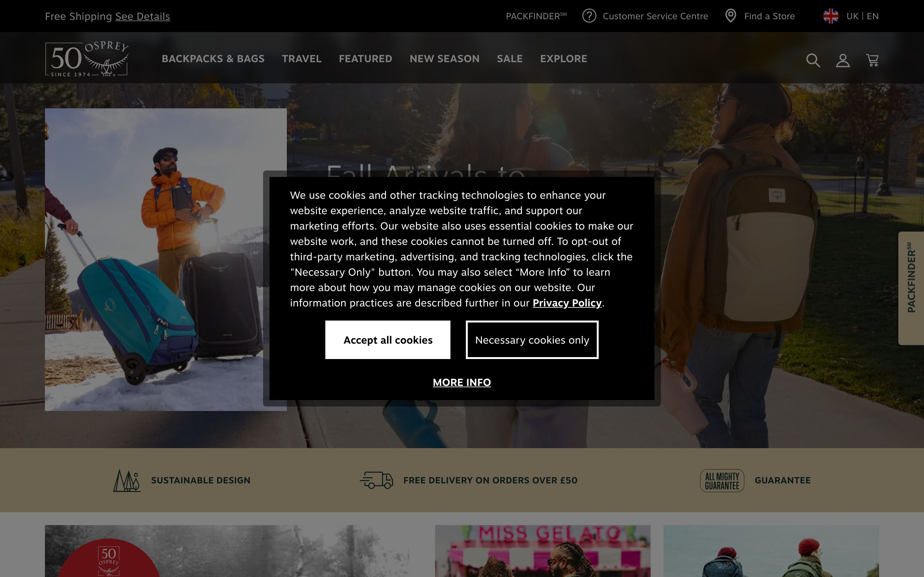Viewport: 924px width, 577px height.
Task: Expand the Travel navigation menu
Action: pyautogui.click(x=302, y=59)
